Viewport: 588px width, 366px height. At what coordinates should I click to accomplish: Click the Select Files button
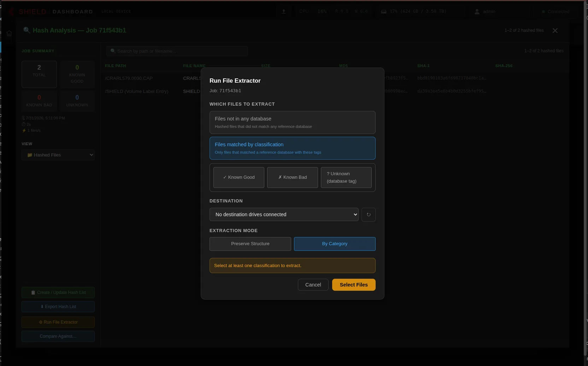coord(354,285)
